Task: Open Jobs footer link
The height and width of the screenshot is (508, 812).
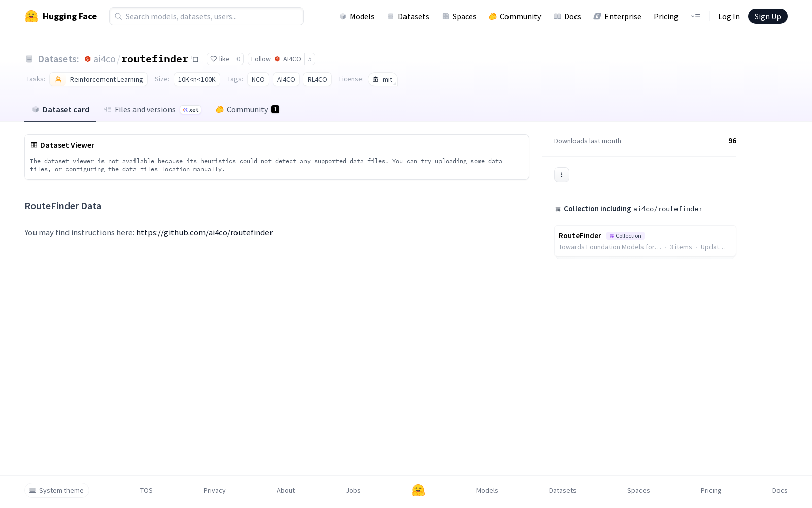Action: coord(353,490)
